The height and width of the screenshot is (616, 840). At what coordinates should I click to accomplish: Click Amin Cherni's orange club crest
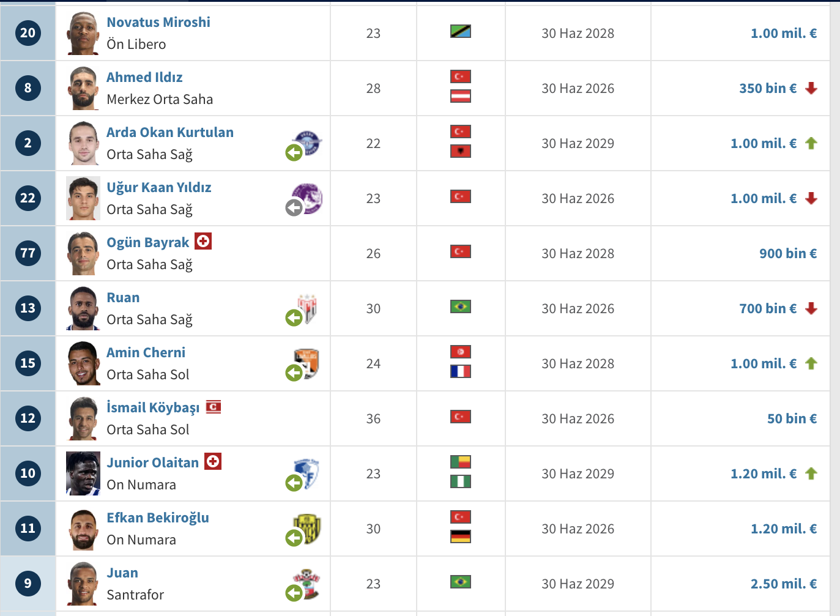307,363
